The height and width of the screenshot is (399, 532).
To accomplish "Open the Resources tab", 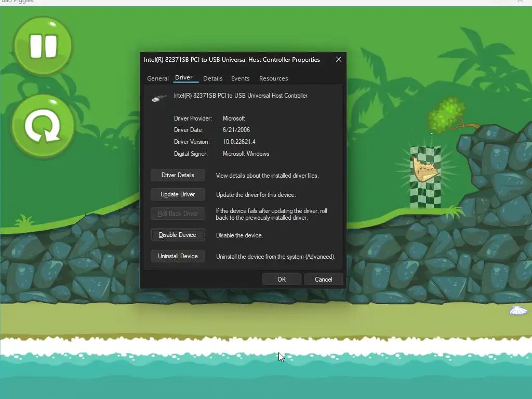I will (273, 78).
